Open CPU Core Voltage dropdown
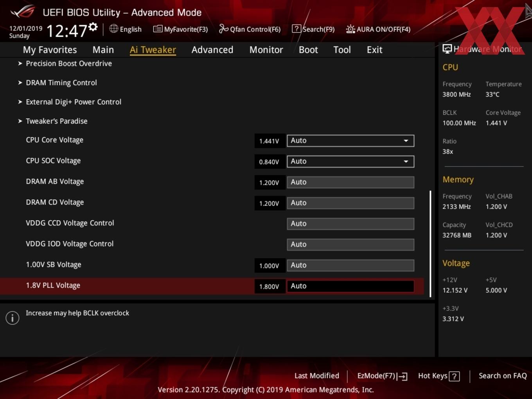This screenshot has width=532, height=399. [x=350, y=140]
